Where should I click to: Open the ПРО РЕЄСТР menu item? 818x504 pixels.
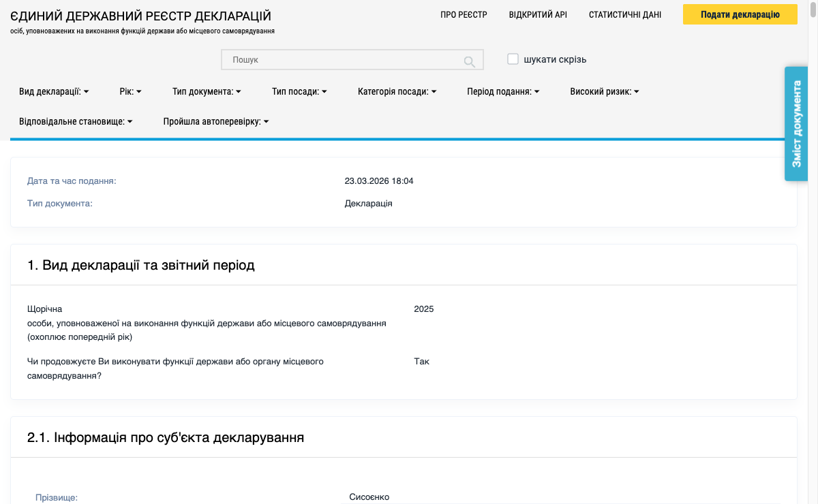462,14
